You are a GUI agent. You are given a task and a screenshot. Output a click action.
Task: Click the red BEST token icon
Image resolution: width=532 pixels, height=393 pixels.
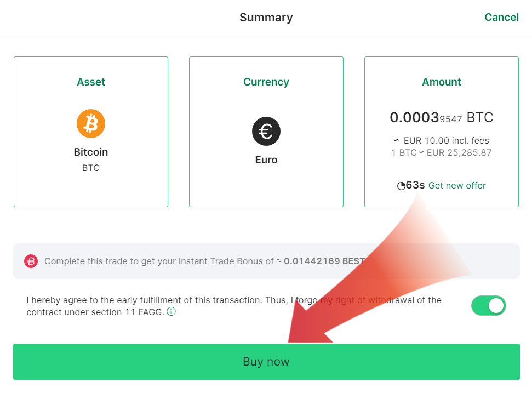[x=31, y=261]
